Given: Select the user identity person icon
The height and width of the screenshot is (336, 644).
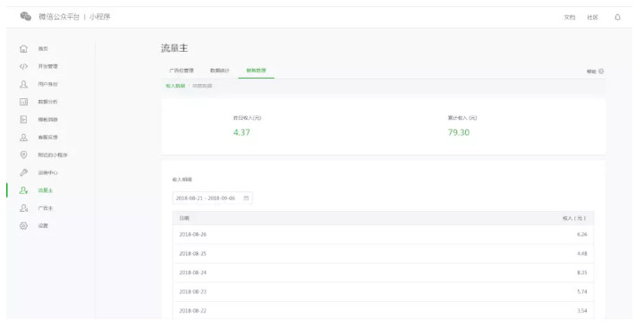Looking at the screenshot, I should (x=24, y=84).
